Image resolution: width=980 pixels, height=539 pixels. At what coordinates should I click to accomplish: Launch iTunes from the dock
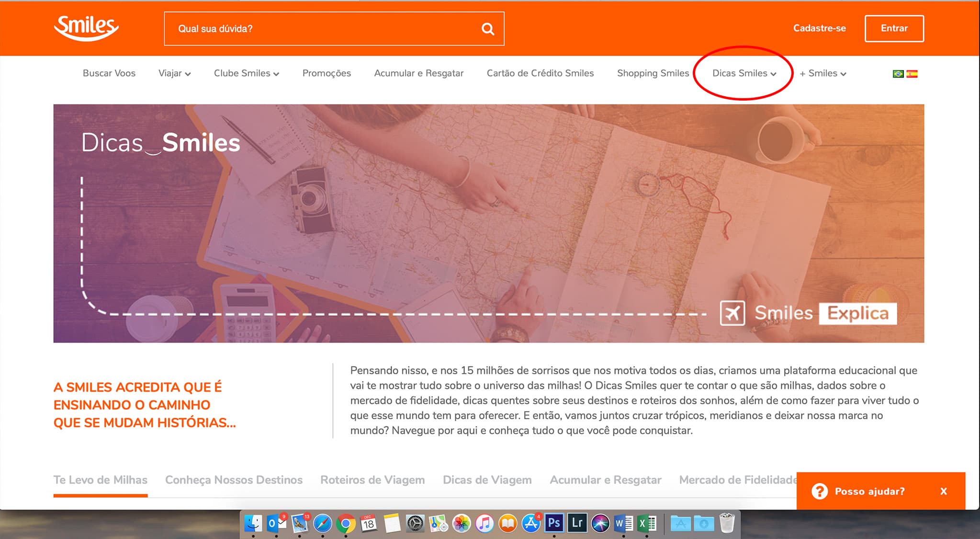[x=484, y=523]
